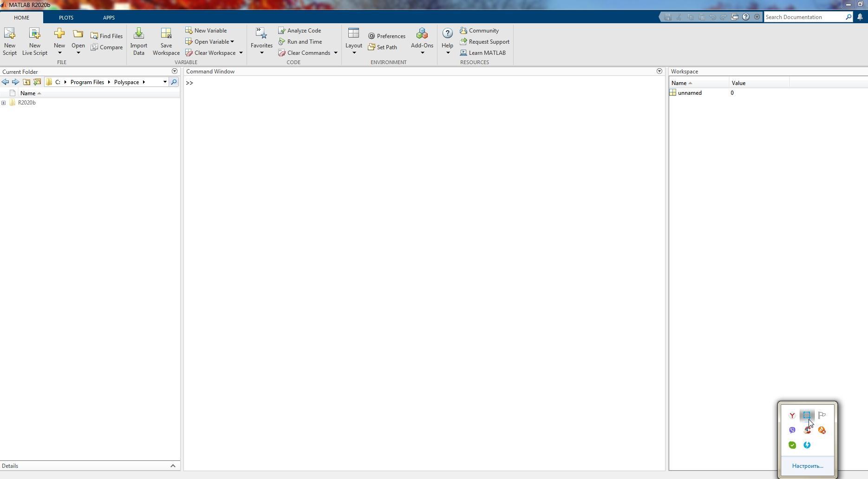
Task: Click the Set Path button
Action: coord(382,47)
